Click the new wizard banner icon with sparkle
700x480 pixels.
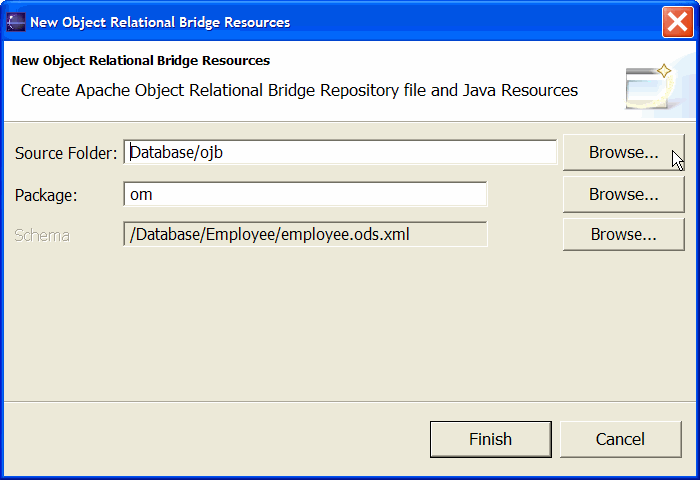pyautogui.click(x=650, y=87)
